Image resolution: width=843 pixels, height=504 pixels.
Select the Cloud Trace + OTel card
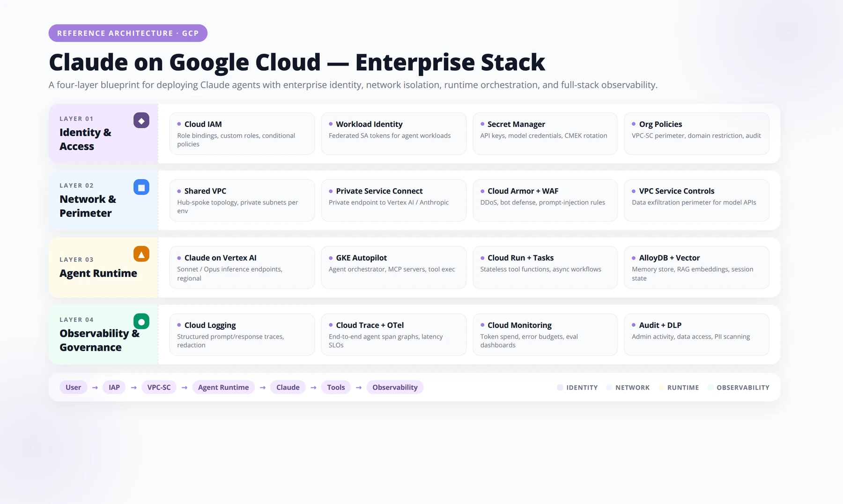tap(394, 334)
